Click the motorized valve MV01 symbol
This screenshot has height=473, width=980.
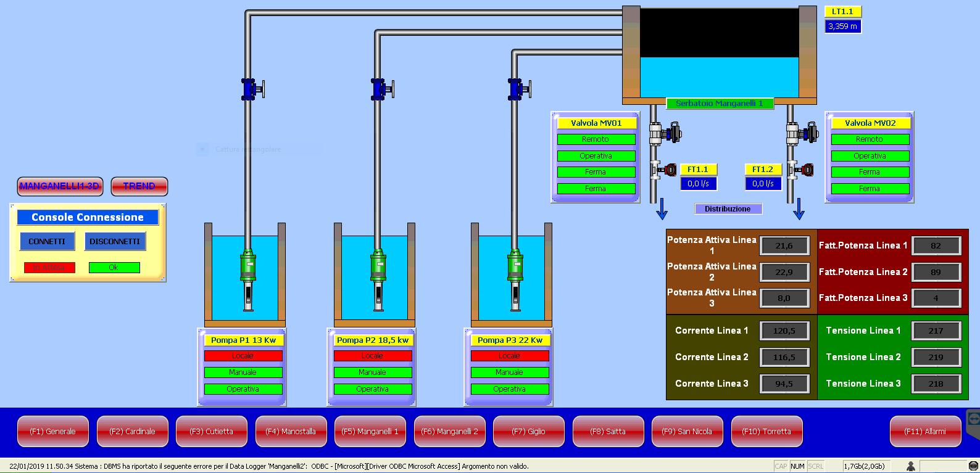665,133
